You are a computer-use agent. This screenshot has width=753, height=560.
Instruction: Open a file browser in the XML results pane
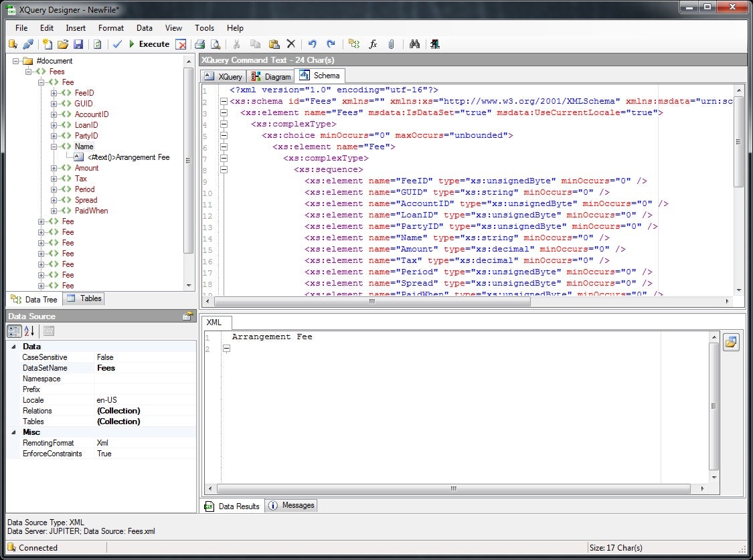(x=731, y=342)
